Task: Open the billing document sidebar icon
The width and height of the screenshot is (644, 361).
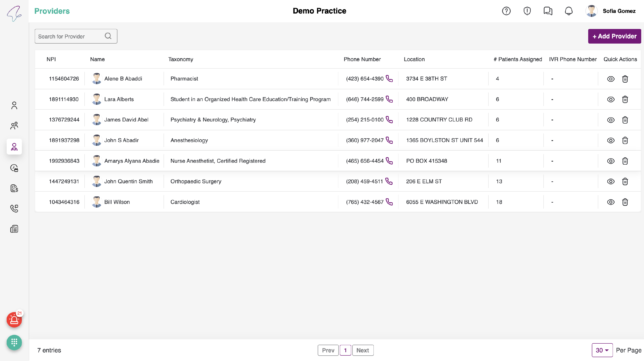Action: pyautogui.click(x=14, y=188)
